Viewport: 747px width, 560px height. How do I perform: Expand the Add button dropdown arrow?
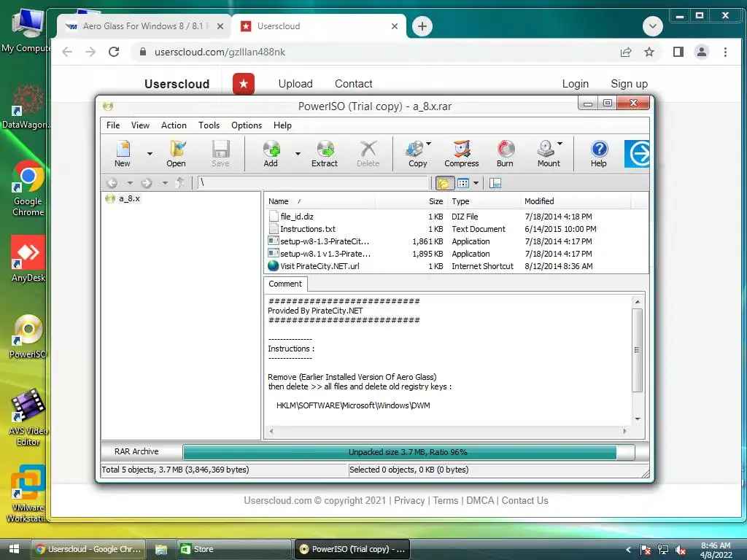[298, 154]
